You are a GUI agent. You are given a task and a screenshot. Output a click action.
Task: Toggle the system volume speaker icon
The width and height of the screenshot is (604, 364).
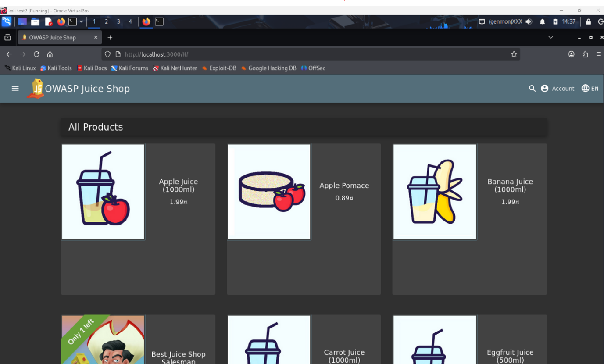(529, 21)
